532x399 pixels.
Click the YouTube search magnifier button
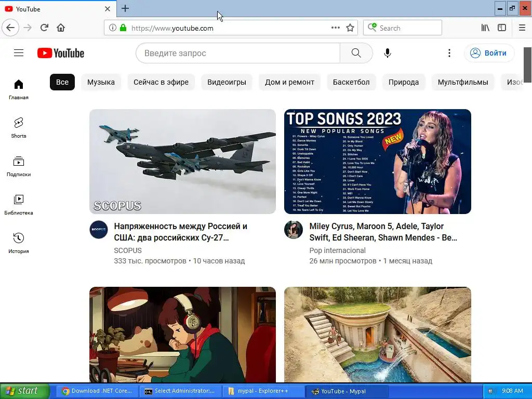356,53
